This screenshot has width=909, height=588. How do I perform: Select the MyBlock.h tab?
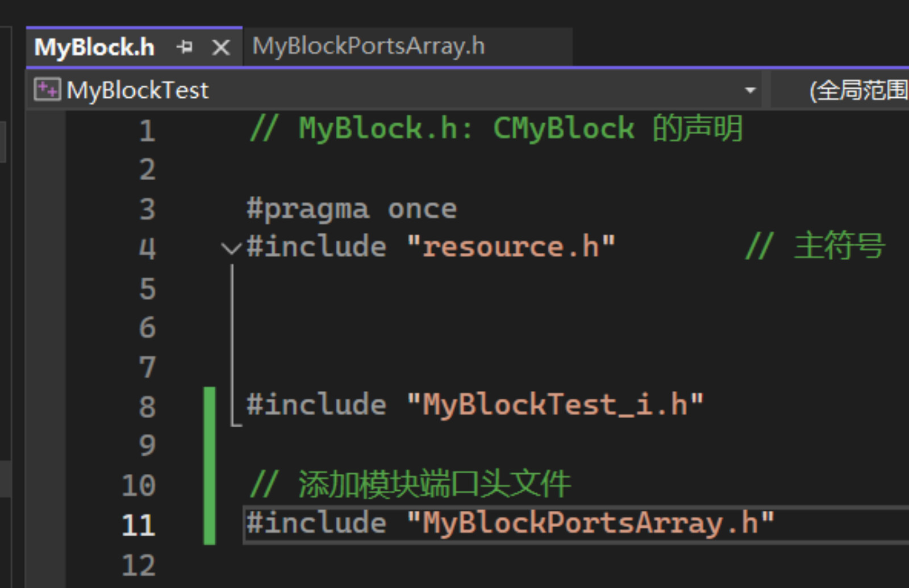(94, 47)
